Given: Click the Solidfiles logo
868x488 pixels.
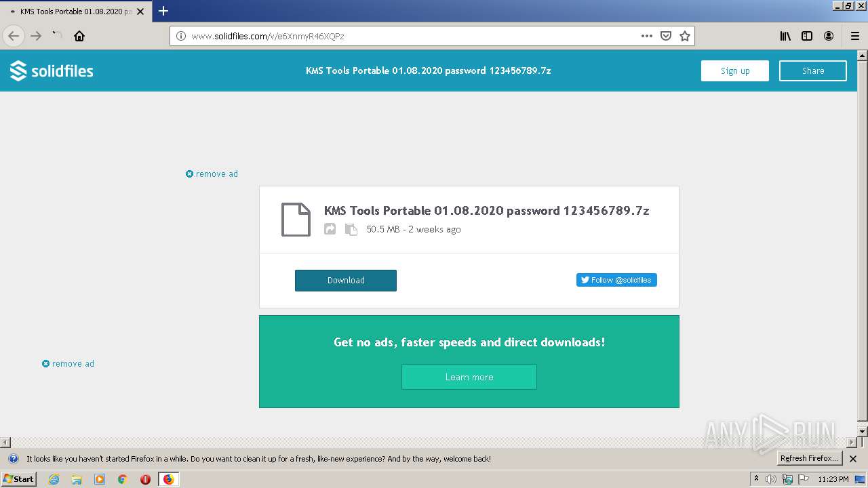Looking at the screenshot, I should point(52,70).
